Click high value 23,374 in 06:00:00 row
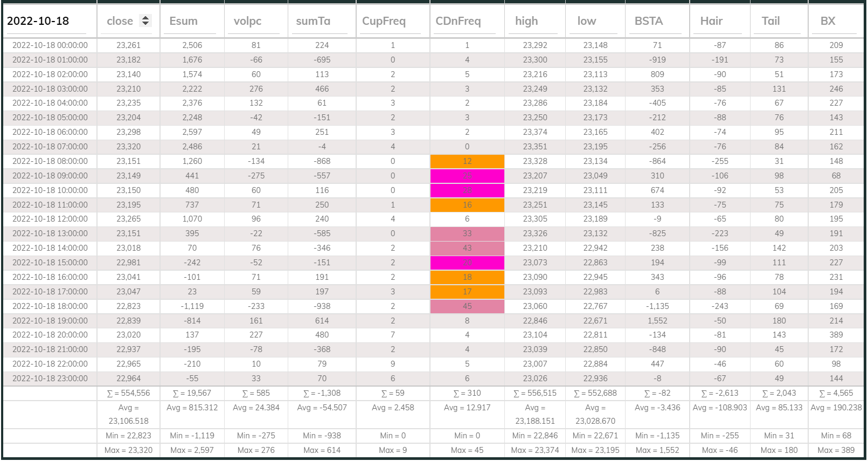The image size is (868, 461). (x=535, y=132)
